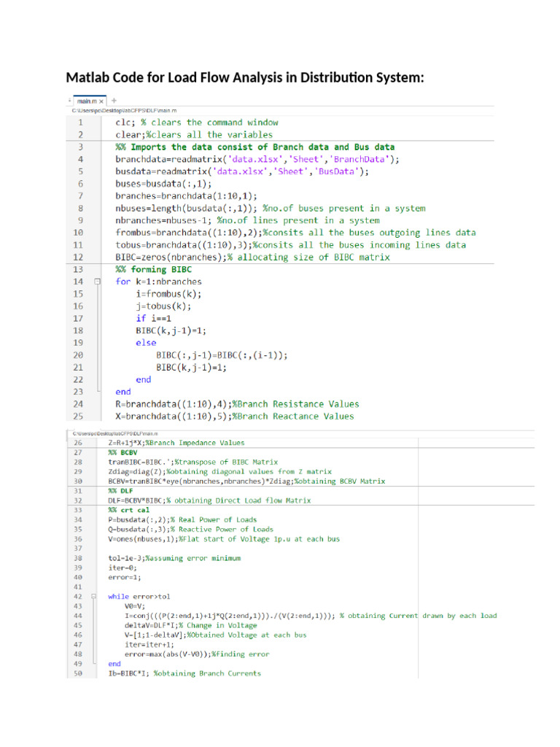
Task: Click the 'nbranches=nbuses-1;' line
Action: coord(248,220)
